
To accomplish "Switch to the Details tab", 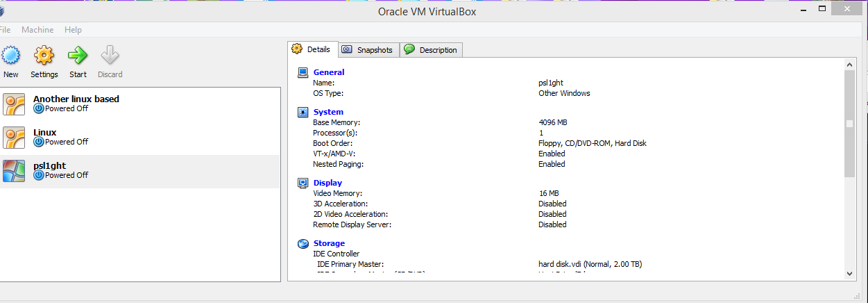I will (313, 49).
